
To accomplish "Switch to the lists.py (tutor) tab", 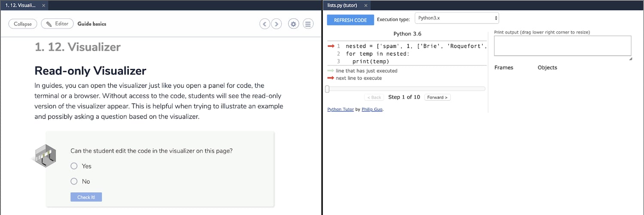I will tap(342, 6).
